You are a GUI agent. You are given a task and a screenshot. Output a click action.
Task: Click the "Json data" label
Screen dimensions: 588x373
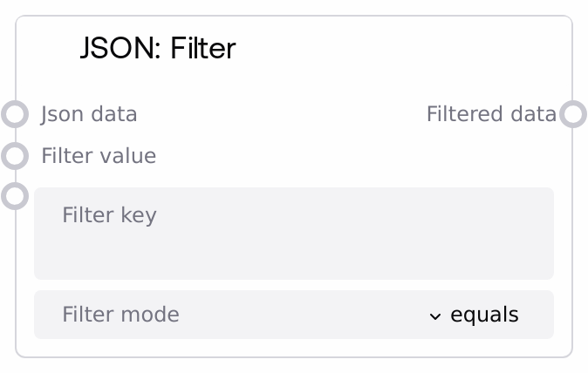[x=89, y=114]
